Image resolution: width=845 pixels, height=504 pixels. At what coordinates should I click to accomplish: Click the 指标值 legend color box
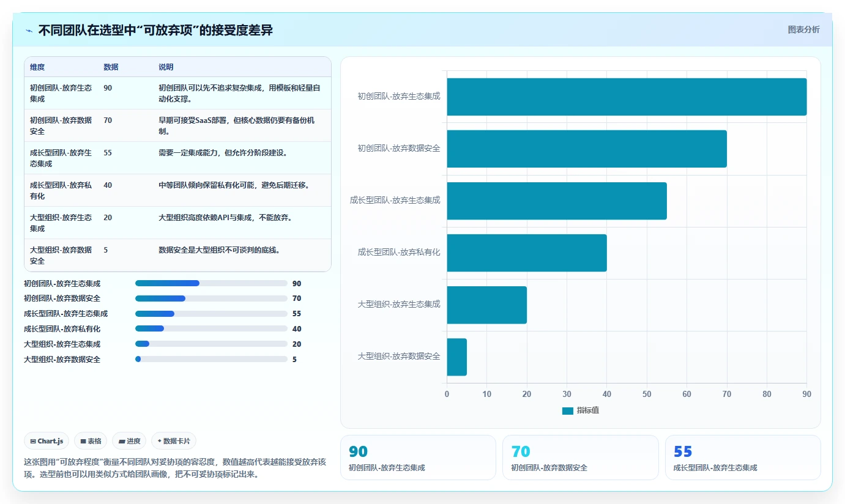[x=568, y=410]
